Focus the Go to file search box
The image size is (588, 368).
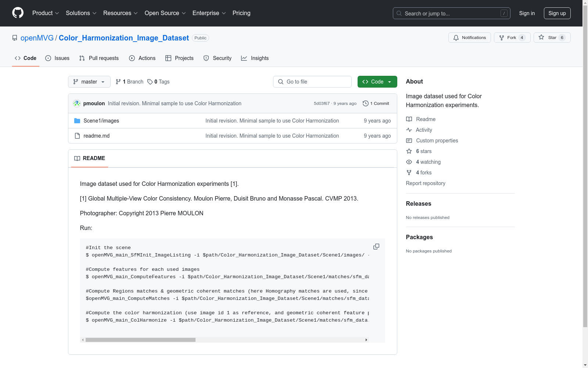pos(312,82)
